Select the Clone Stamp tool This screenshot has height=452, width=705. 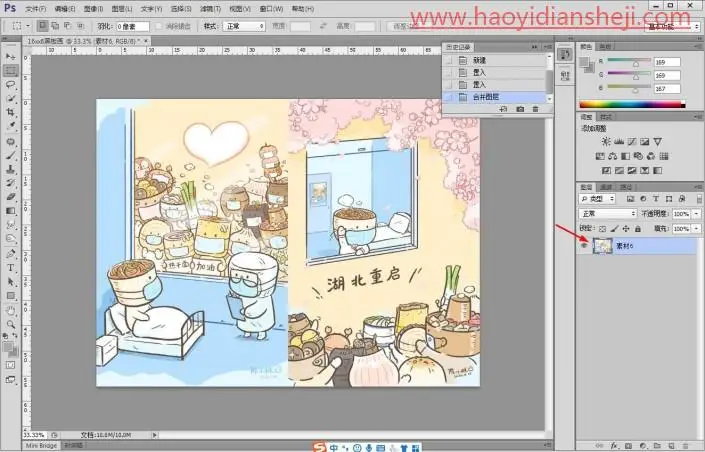pyautogui.click(x=10, y=170)
